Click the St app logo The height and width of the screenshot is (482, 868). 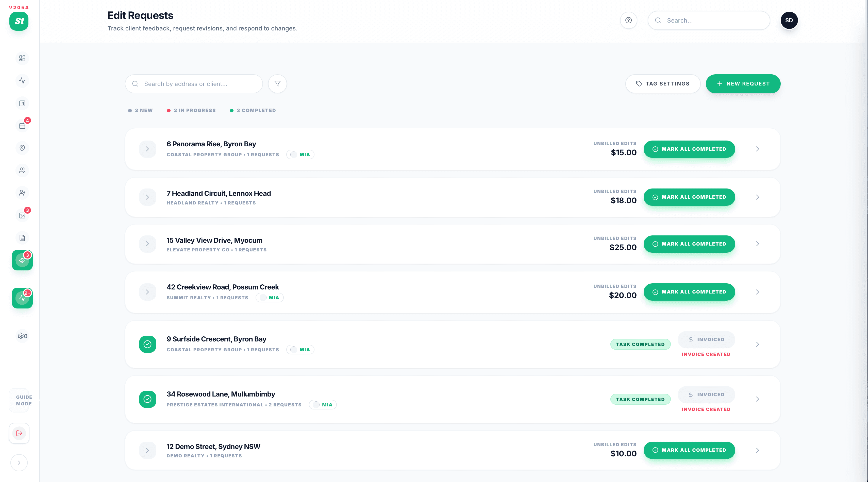19,21
